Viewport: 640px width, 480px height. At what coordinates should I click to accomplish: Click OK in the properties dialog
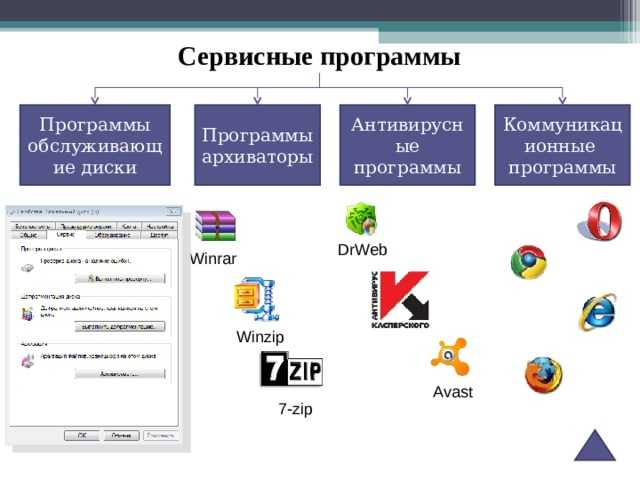tap(82, 436)
